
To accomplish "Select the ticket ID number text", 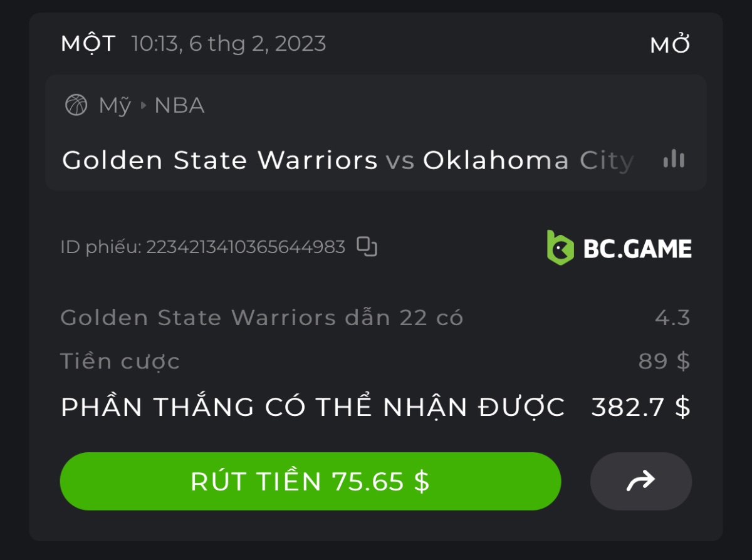I will 246,247.
